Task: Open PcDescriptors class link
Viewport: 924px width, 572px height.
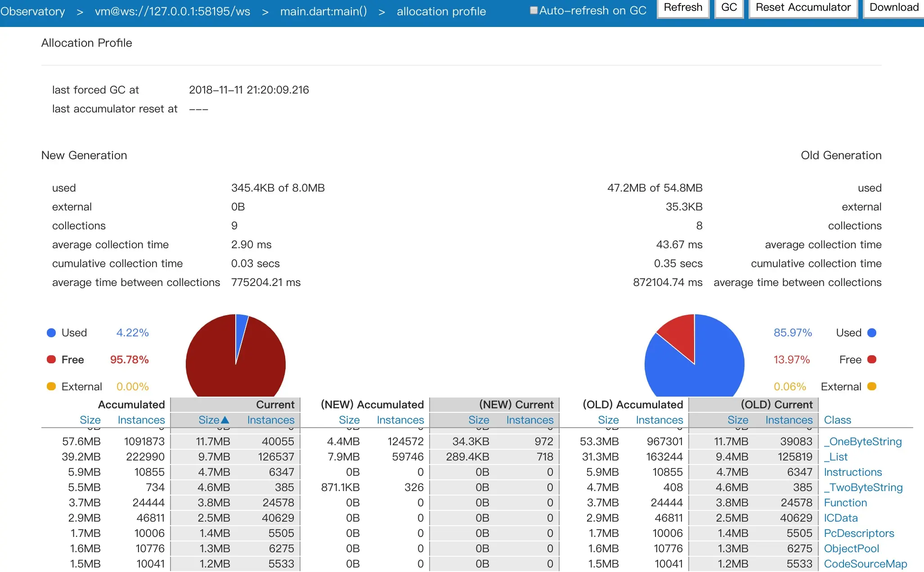Action: click(x=859, y=533)
